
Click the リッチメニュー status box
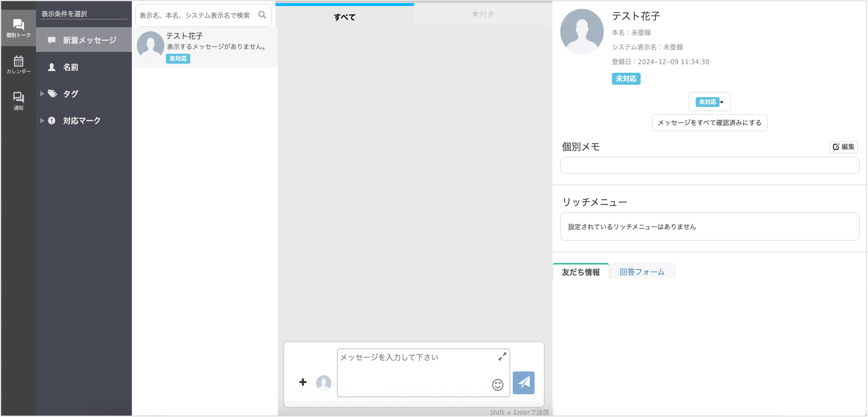coord(709,226)
